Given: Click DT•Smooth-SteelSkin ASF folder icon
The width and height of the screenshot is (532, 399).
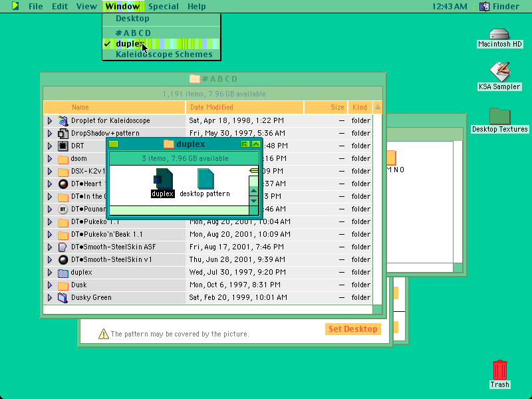Looking at the screenshot, I should click(x=63, y=247).
